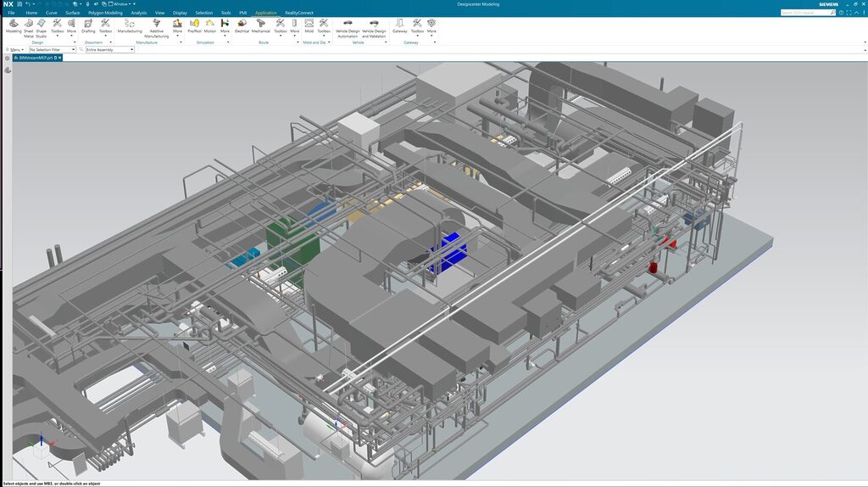
Task: Open the Modeling application
Action: tap(14, 25)
